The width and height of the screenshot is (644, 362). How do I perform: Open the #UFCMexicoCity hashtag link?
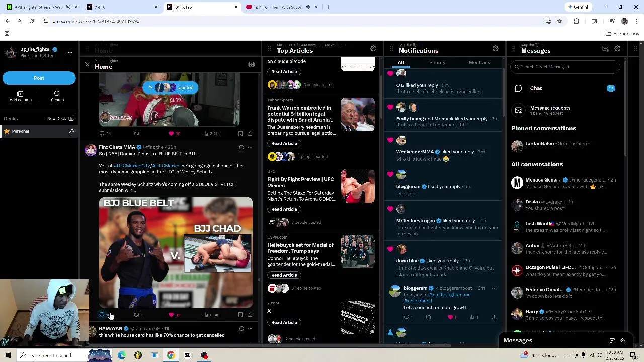132,166
